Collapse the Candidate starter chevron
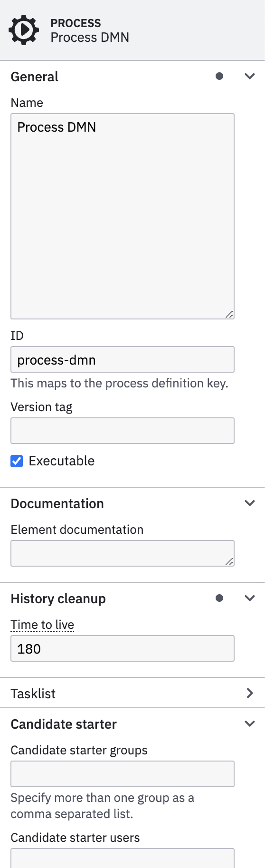This screenshot has height=868, width=265. [x=250, y=723]
